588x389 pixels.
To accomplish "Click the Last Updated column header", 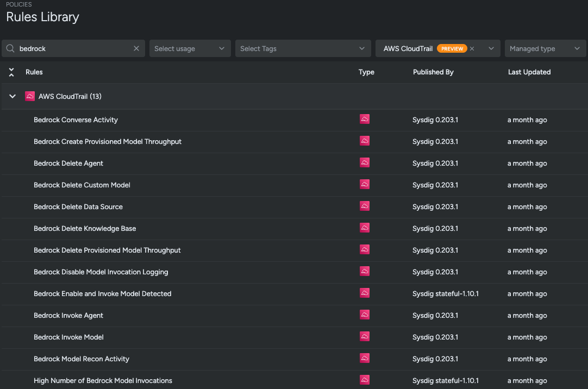I will coord(529,72).
